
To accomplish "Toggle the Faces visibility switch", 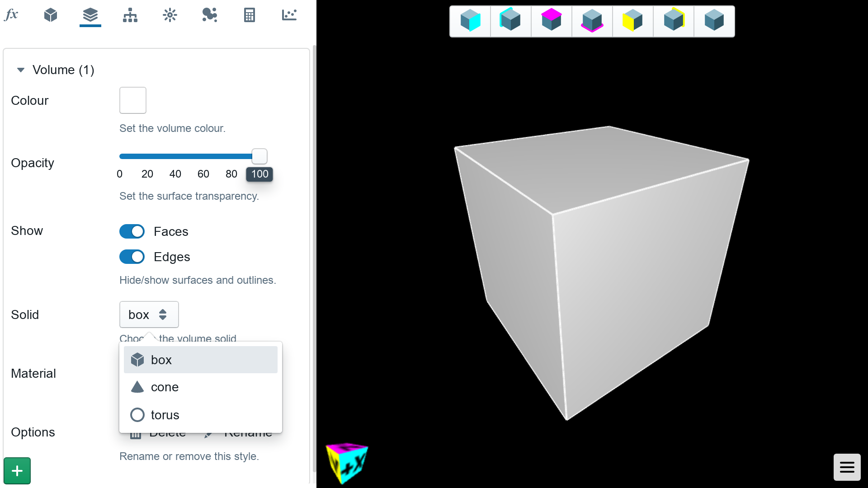I will click(132, 231).
